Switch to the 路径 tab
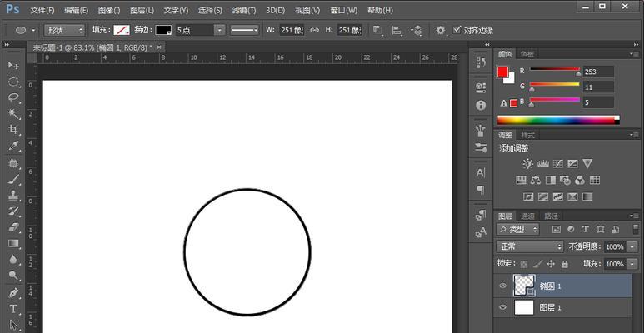 (552, 216)
